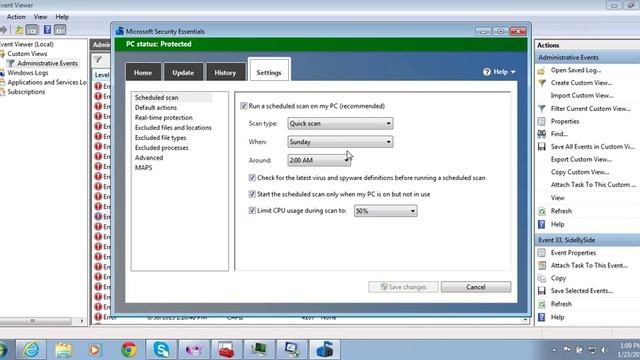Select Subscriptions in Event Viewer tree
Screen dimensions: 640x360
(x=26, y=92)
